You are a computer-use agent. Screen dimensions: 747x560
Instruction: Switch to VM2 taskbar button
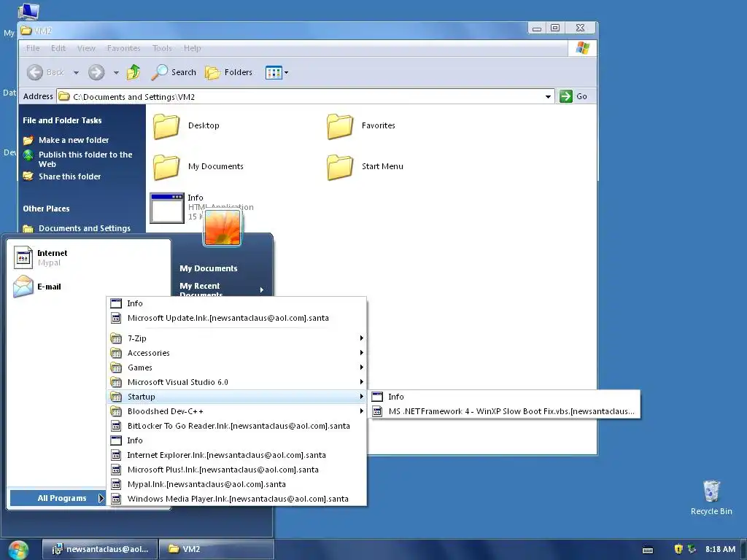215,549
